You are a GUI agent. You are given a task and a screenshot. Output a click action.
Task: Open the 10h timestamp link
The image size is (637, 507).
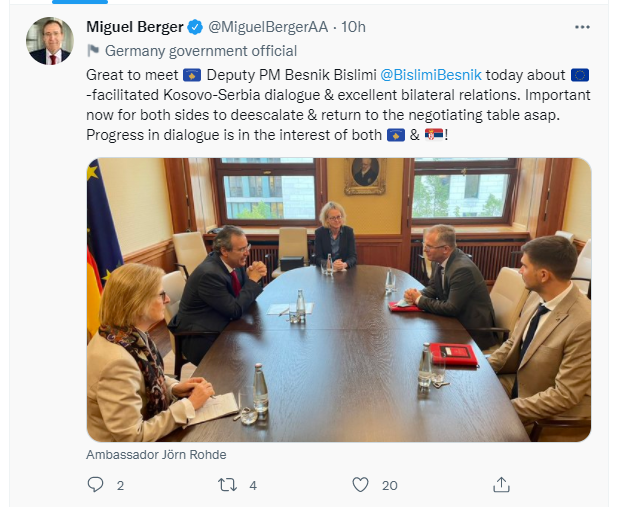point(353,27)
